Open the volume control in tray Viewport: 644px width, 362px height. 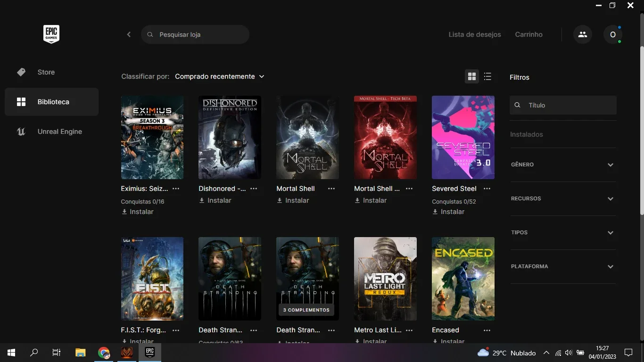(569, 353)
